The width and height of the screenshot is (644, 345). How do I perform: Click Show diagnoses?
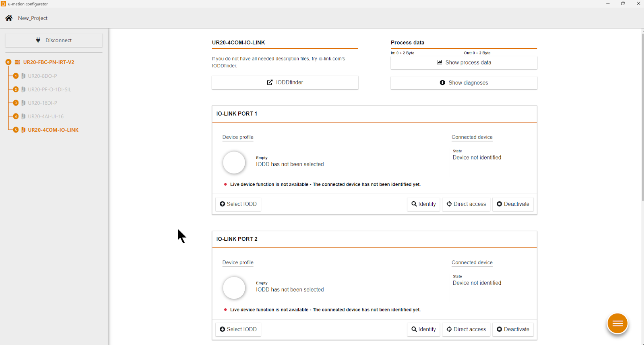point(464,83)
